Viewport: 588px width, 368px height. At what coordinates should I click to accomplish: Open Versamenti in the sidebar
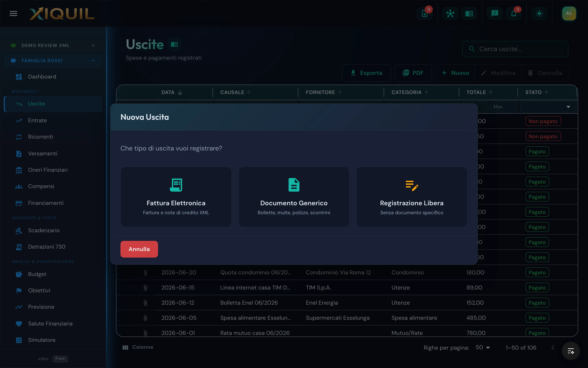(53, 154)
